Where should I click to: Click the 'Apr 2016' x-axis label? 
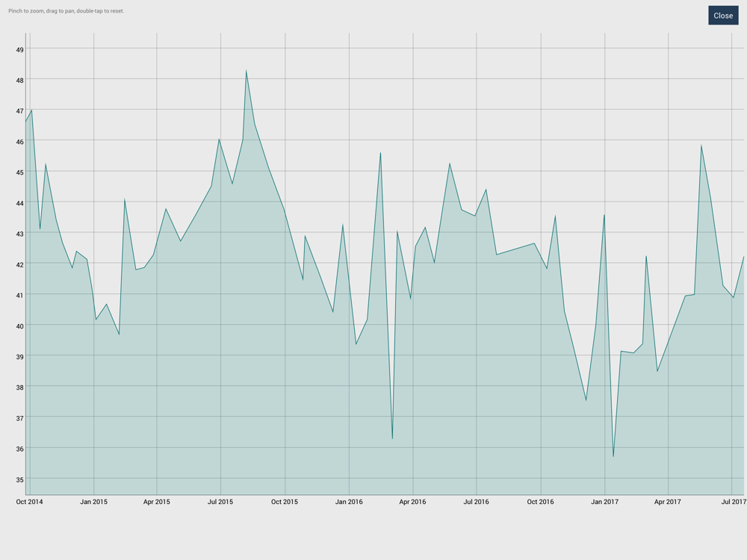pyautogui.click(x=412, y=502)
